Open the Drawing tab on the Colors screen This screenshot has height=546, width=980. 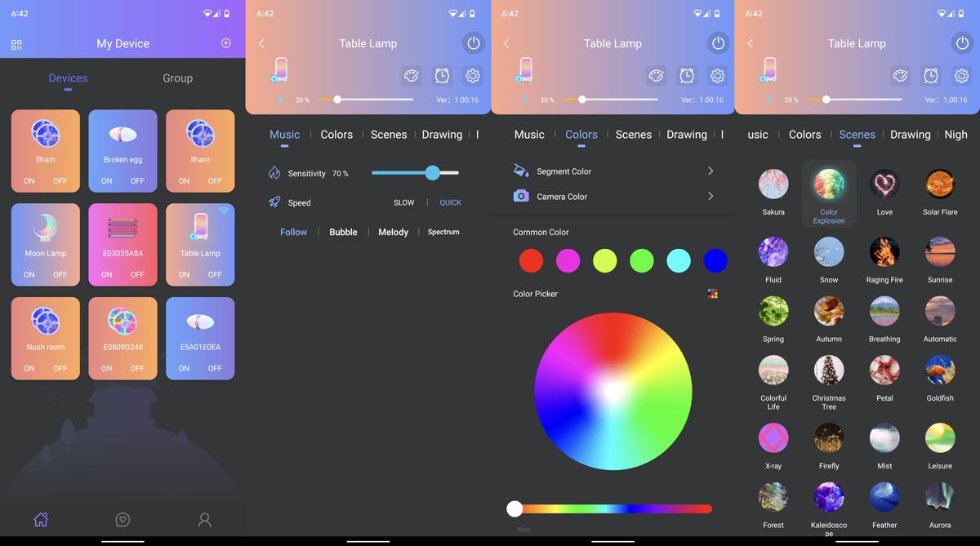point(687,135)
